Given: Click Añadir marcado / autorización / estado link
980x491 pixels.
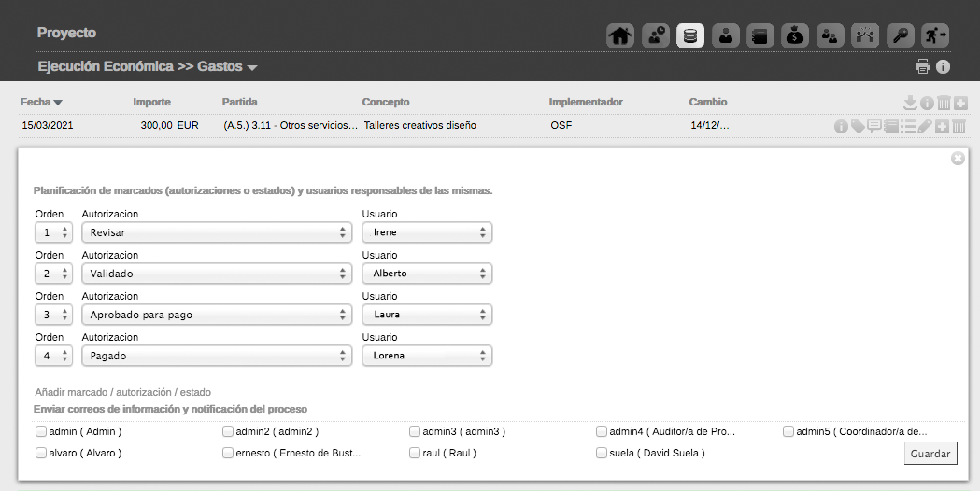Looking at the screenshot, I should (x=122, y=393).
